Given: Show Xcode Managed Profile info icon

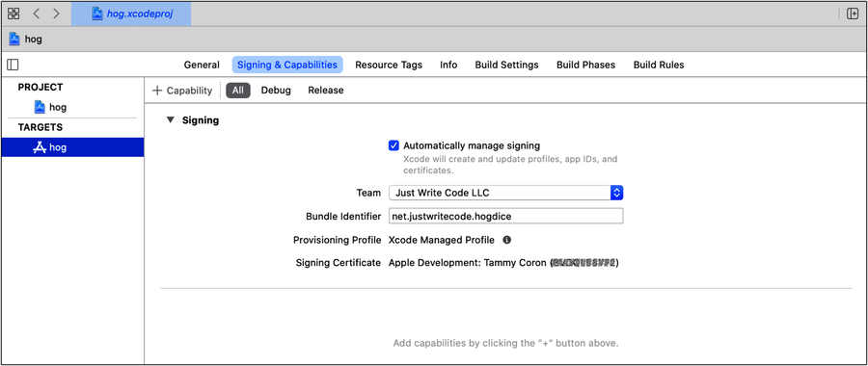Looking at the screenshot, I should tap(506, 240).
